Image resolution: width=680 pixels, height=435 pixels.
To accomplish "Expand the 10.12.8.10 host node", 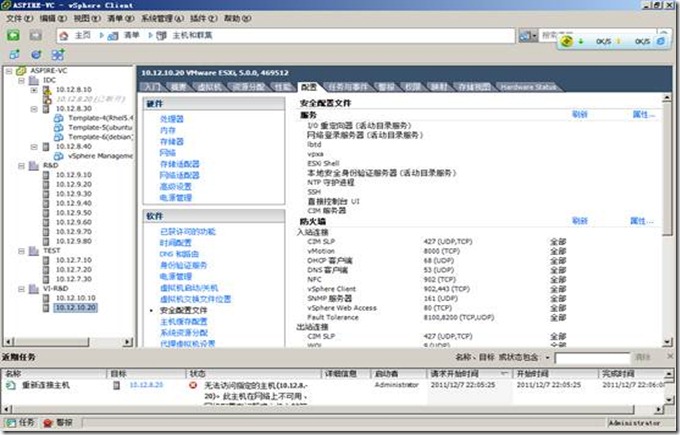I will pyautogui.click(x=34, y=90).
